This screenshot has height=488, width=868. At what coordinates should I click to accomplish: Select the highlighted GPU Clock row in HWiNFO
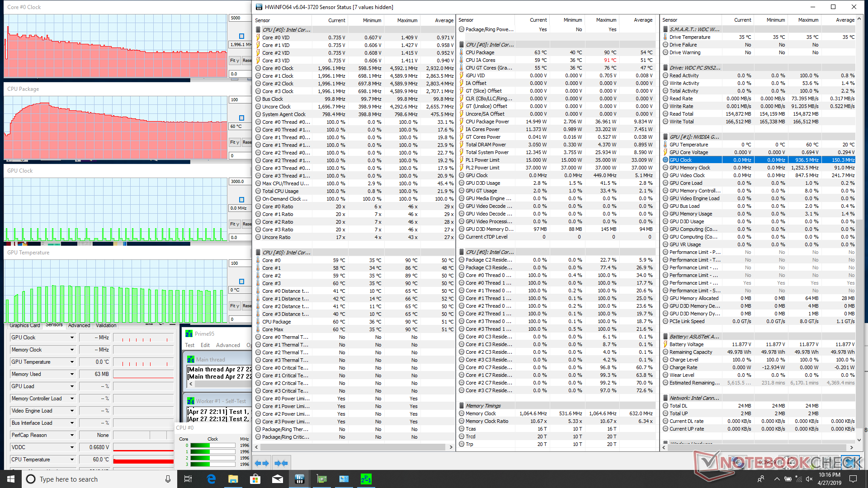[759, 160]
